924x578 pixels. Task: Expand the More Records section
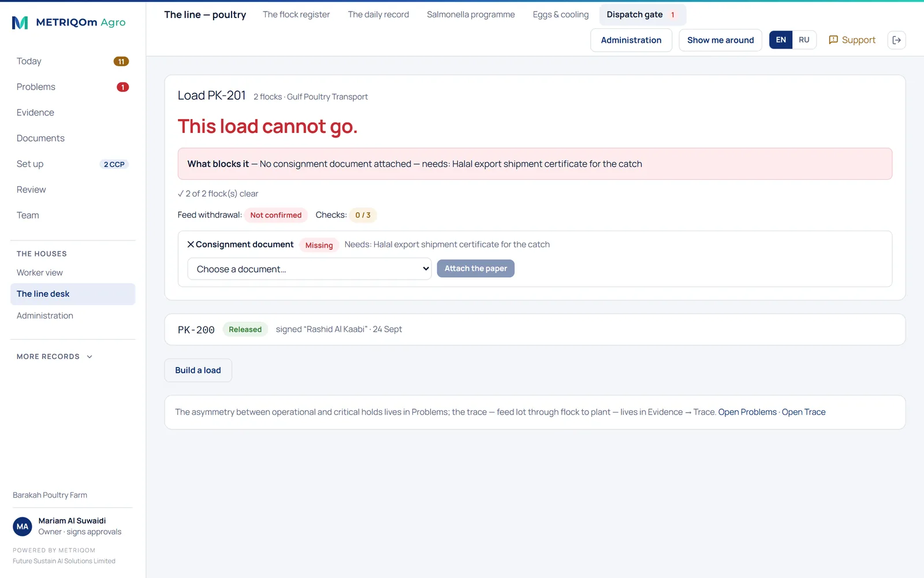pos(54,357)
